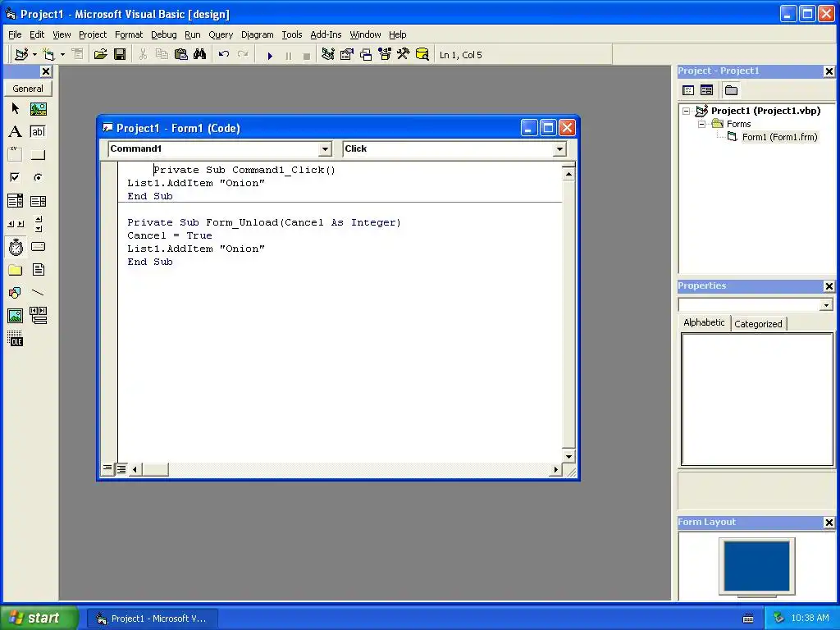Open the Project menu

(93, 34)
